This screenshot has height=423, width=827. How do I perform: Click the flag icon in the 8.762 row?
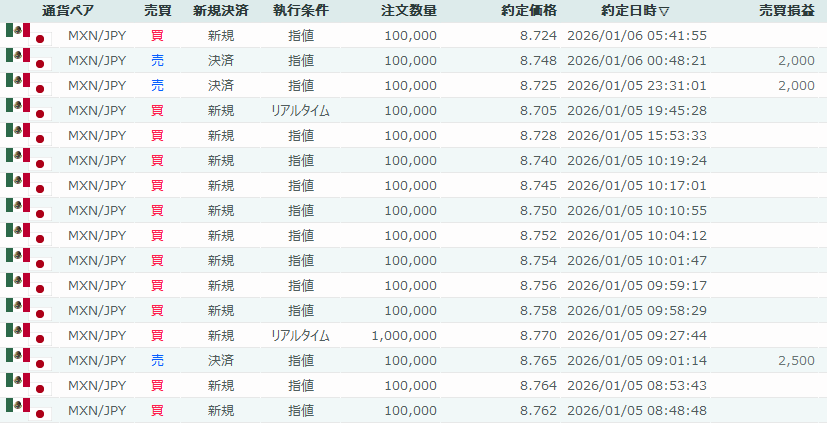tap(28, 410)
